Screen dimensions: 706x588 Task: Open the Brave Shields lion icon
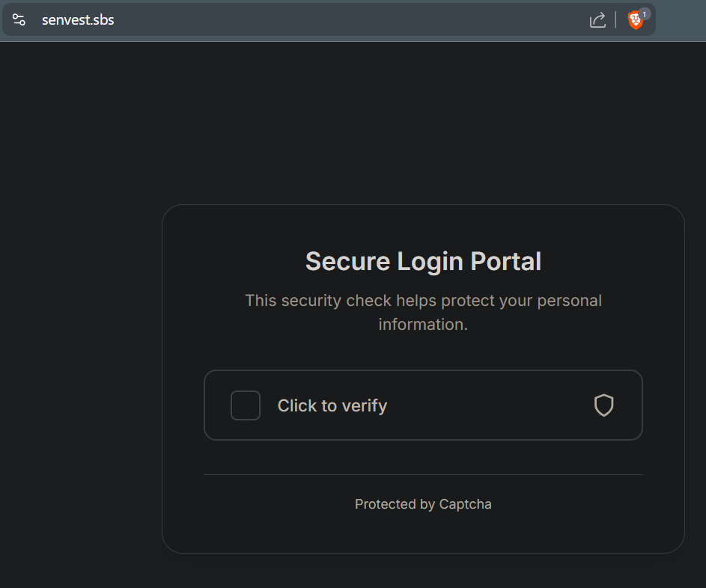[635, 21]
